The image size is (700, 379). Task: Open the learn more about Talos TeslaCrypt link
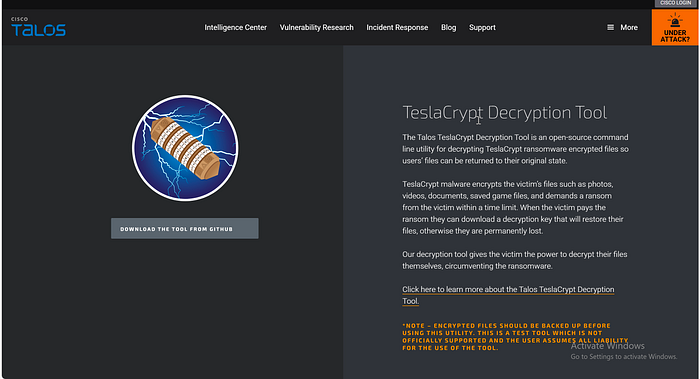pyautogui.click(x=508, y=295)
